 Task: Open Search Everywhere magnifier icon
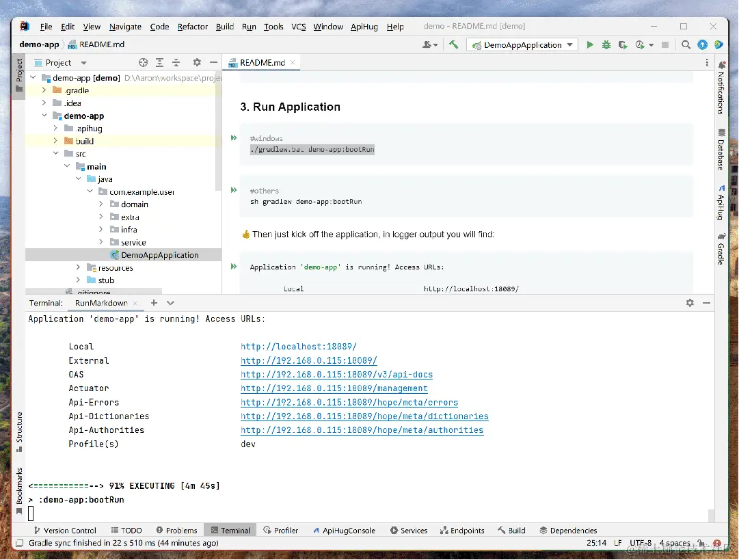(x=686, y=44)
